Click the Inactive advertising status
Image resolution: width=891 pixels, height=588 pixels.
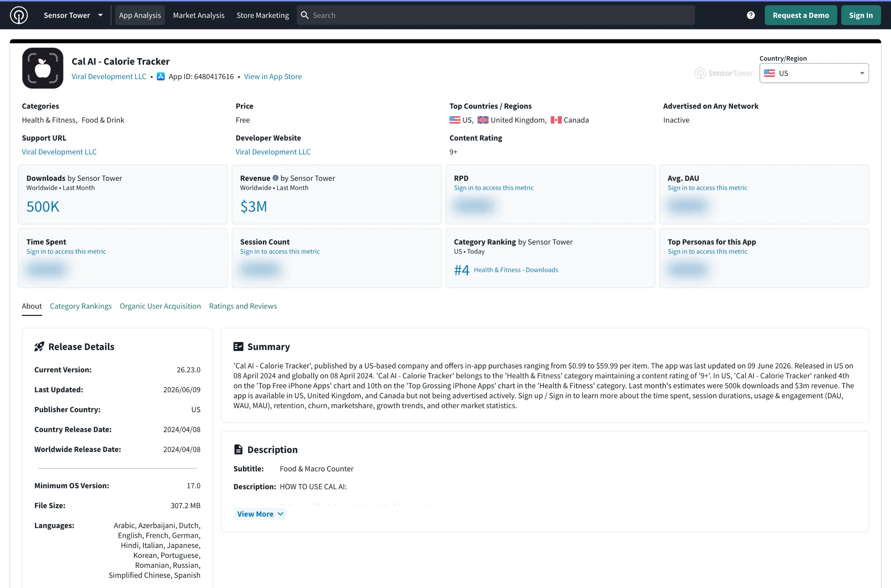[676, 120]
